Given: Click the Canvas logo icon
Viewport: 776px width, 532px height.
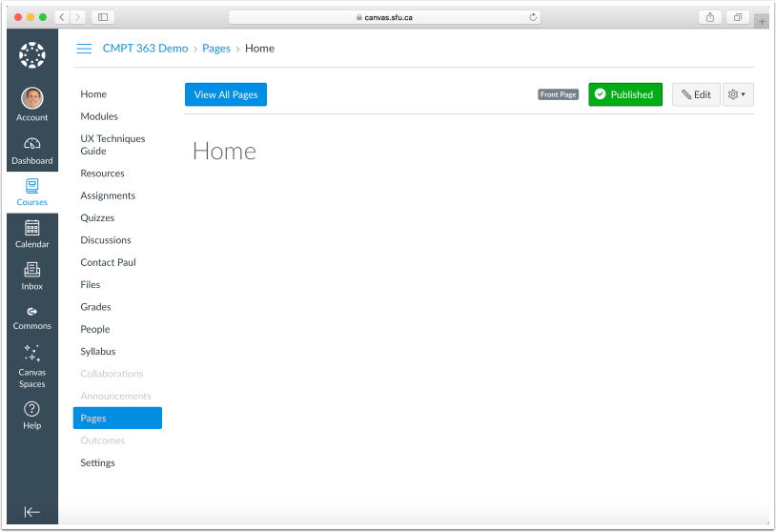Looking at the screenshot, I should 32,55.
